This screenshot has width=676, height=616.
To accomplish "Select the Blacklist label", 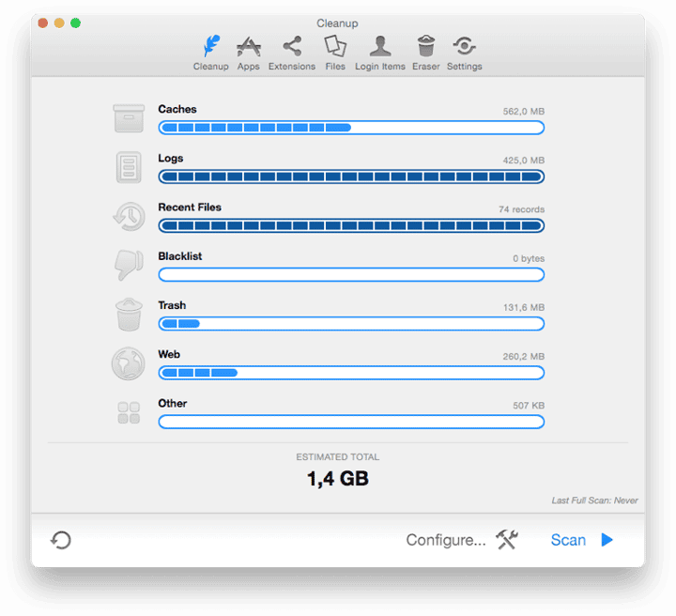I will [x=179, y=256].
